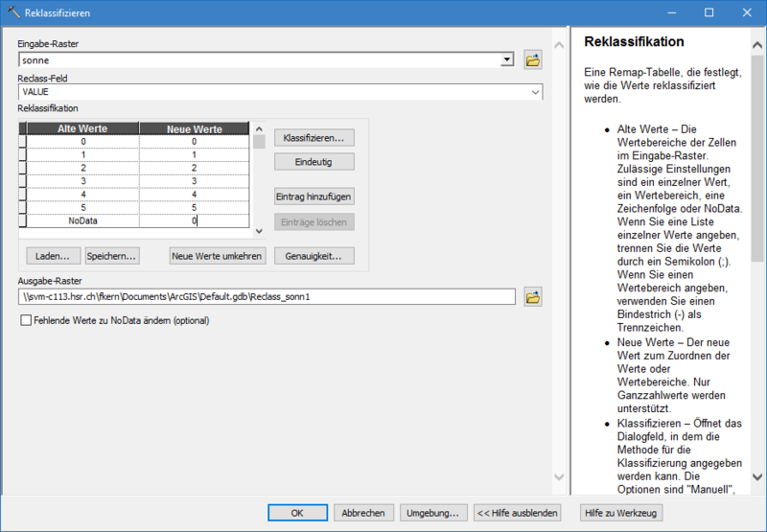Open Hilfe zu Werkzeug tool help

tap(620, 513)
